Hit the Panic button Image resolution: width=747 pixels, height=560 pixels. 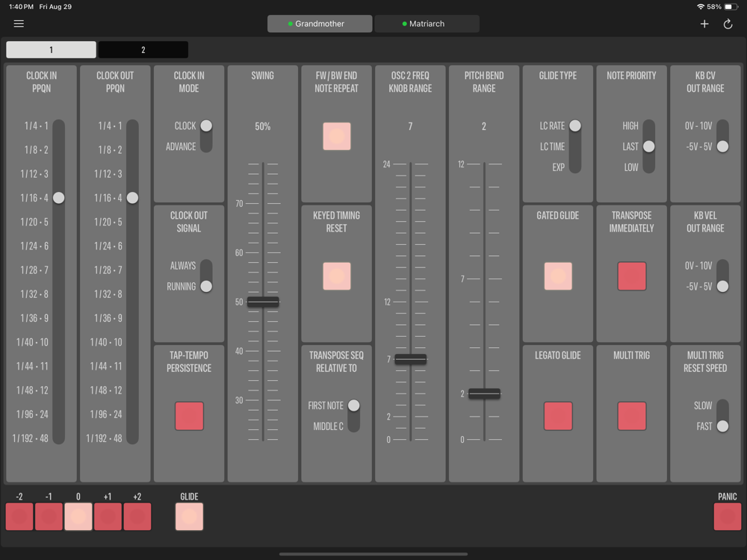(728, 517)
